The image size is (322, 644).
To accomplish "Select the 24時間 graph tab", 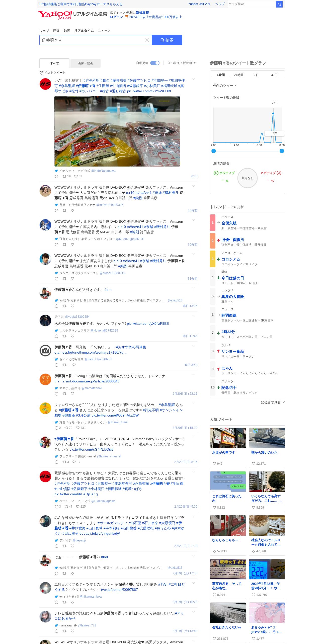I will click(x=239, y=75).
